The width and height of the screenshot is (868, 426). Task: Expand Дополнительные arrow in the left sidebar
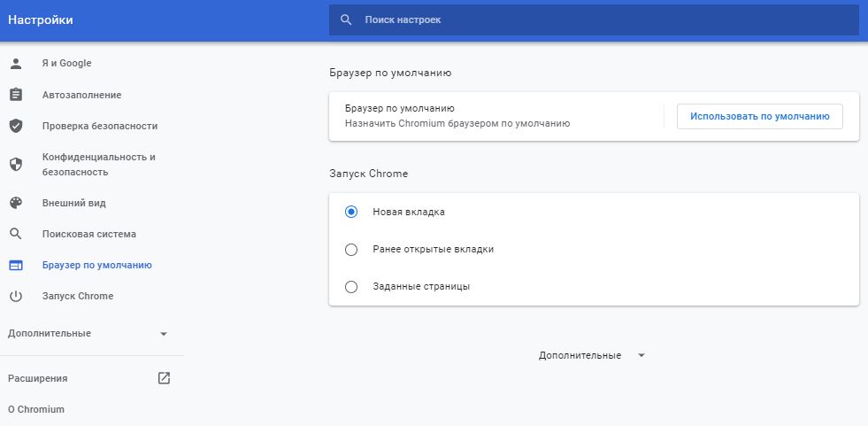coord(164,334)
